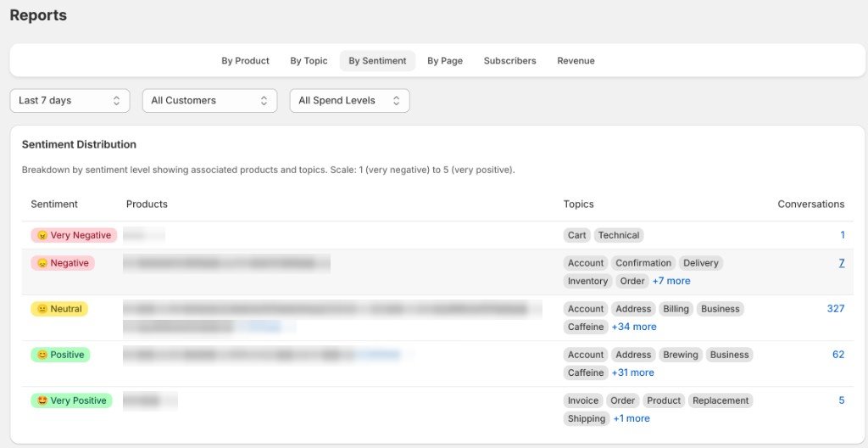This screenshot has width=868, height=448.
Task: Click Business tag in Positive row
Action: (730, 355)
